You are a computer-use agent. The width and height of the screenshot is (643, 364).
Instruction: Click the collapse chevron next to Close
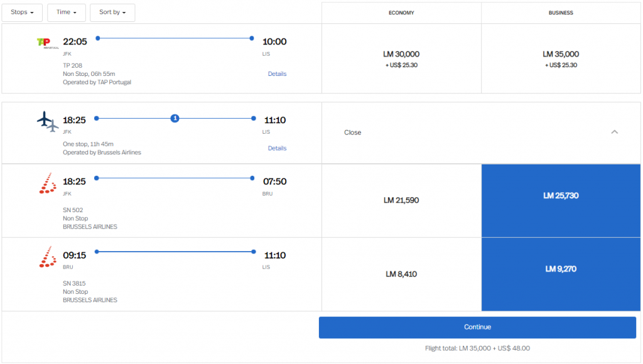click(615, 132)
